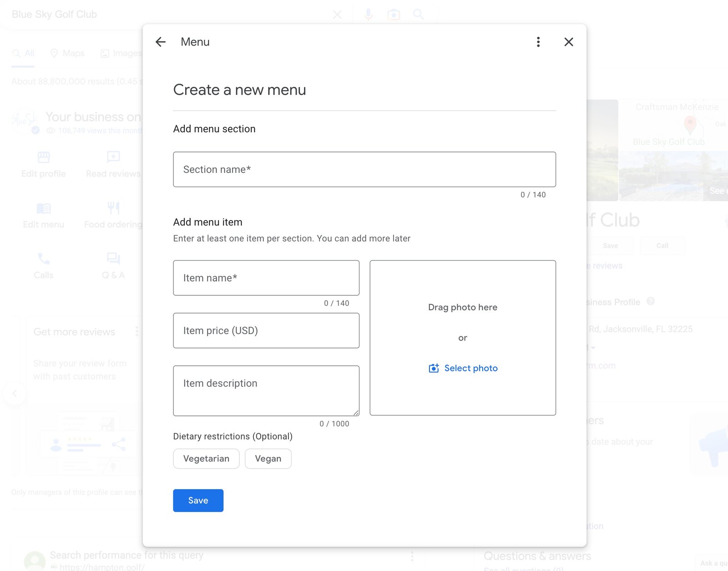Screen dimensions: 728x571
Task: Click the Item price (USD) field
Action: (266, 331)
